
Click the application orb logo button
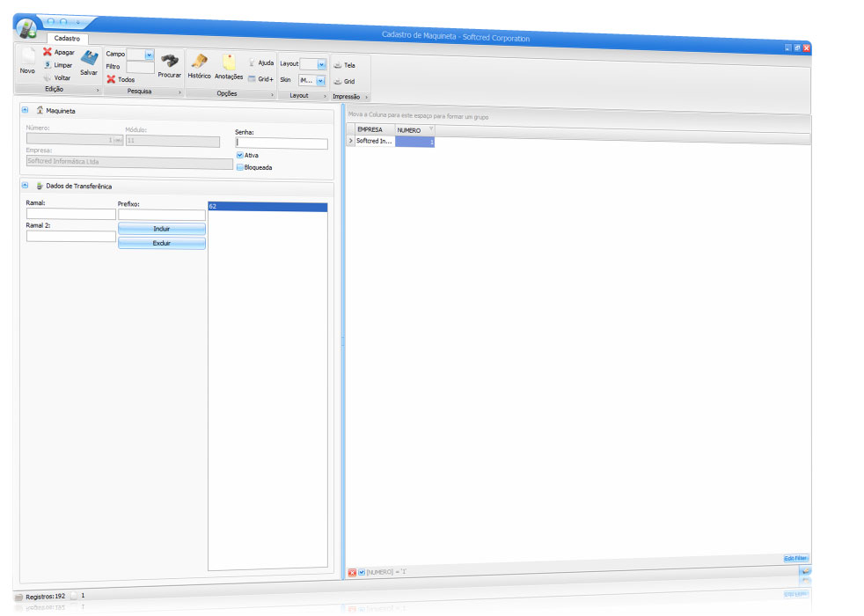pos(27,29)
